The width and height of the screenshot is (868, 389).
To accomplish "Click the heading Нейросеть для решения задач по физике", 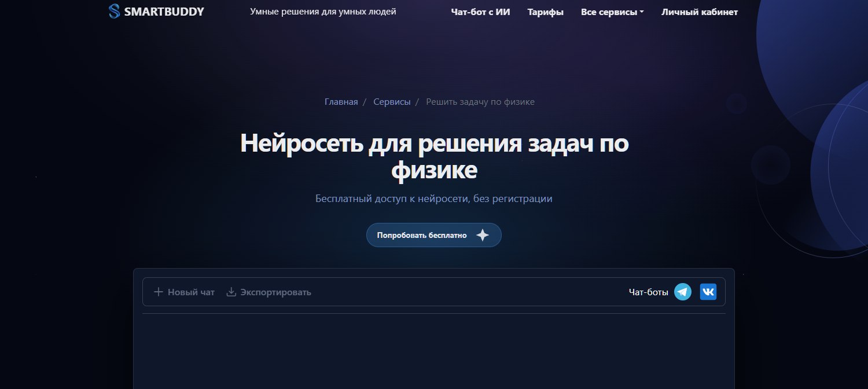I will [434, 156].
